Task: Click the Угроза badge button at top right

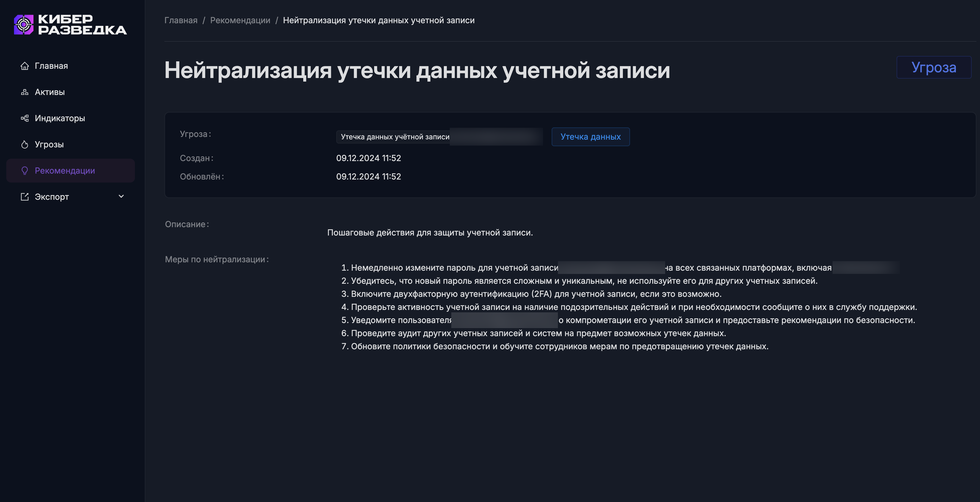Action: (934, 67)
